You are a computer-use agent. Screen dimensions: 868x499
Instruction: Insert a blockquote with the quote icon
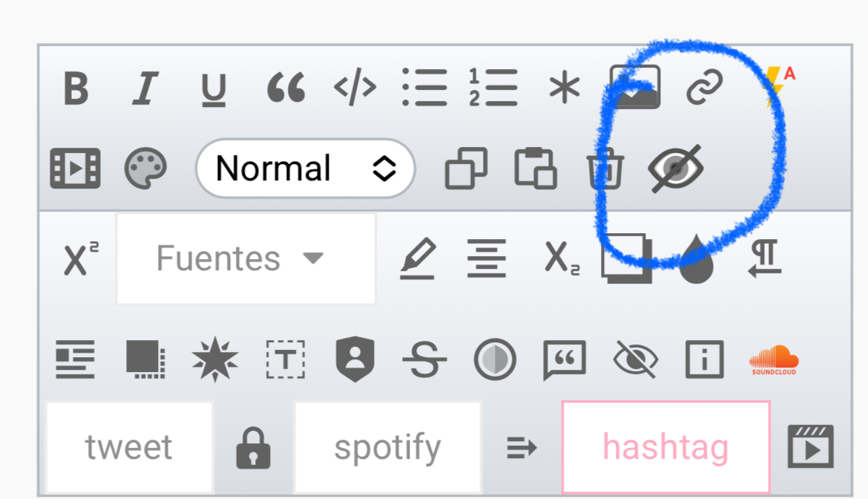(x=286, y=88)
